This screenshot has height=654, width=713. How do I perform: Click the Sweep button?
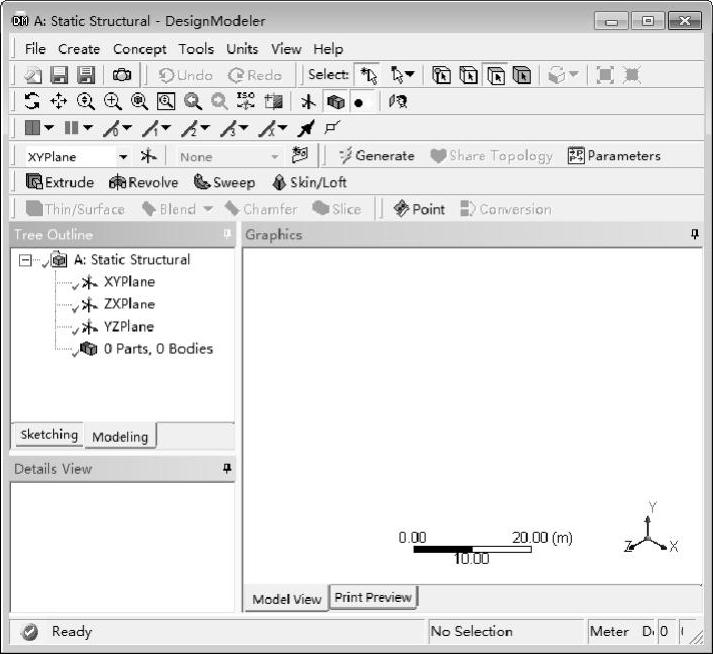224,182
